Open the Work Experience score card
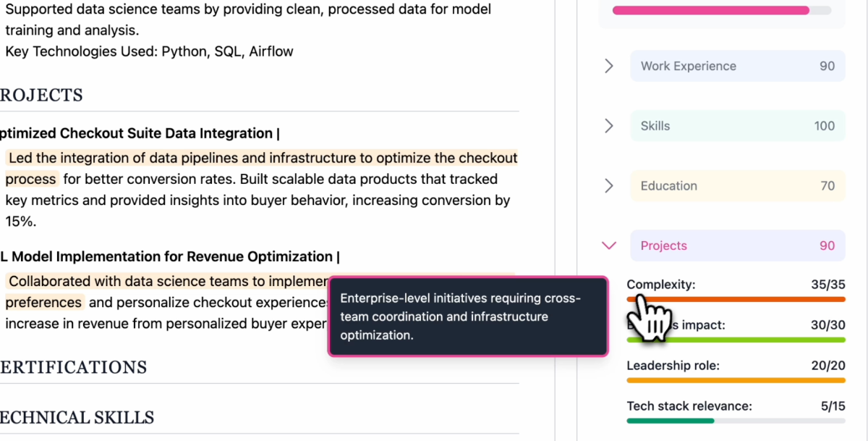This screenshot has width=868, height=441. [x=737, y=66]
